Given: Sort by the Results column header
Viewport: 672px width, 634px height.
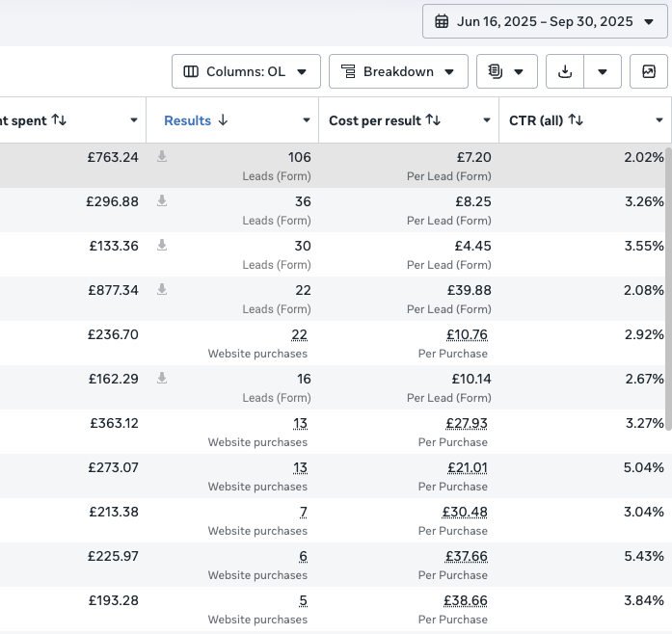Looking at the screenshot, I should 188,120.
